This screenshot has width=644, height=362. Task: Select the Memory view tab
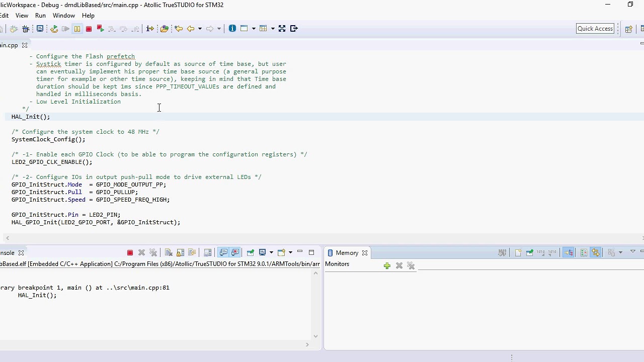tap(347, 253)
